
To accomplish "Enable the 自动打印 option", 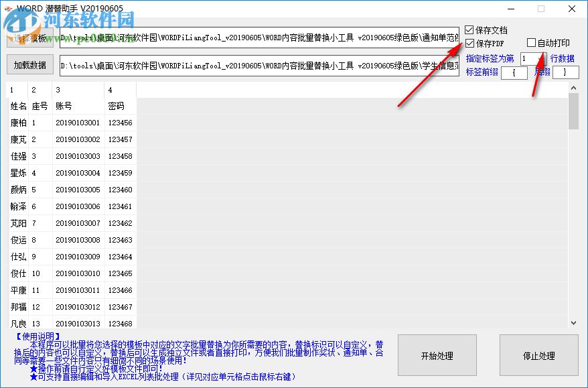I will (530, 42).
